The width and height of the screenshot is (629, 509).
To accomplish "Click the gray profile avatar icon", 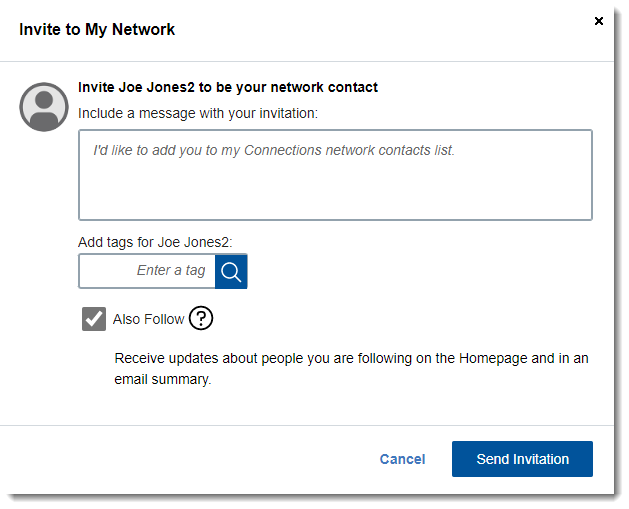I will [x=44, y=106].
